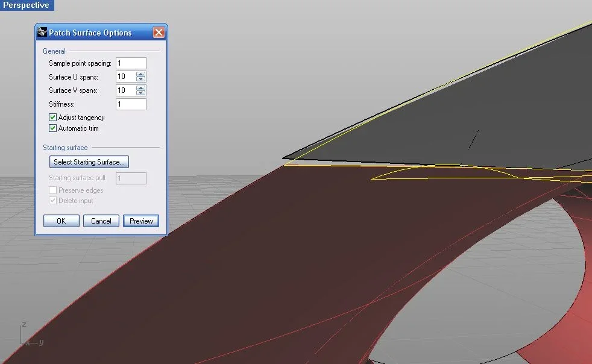Image resolution: width=592 pixels, height=364 pixels.
Task: Click the Sample point spacing field
Action: click(131, 63)
